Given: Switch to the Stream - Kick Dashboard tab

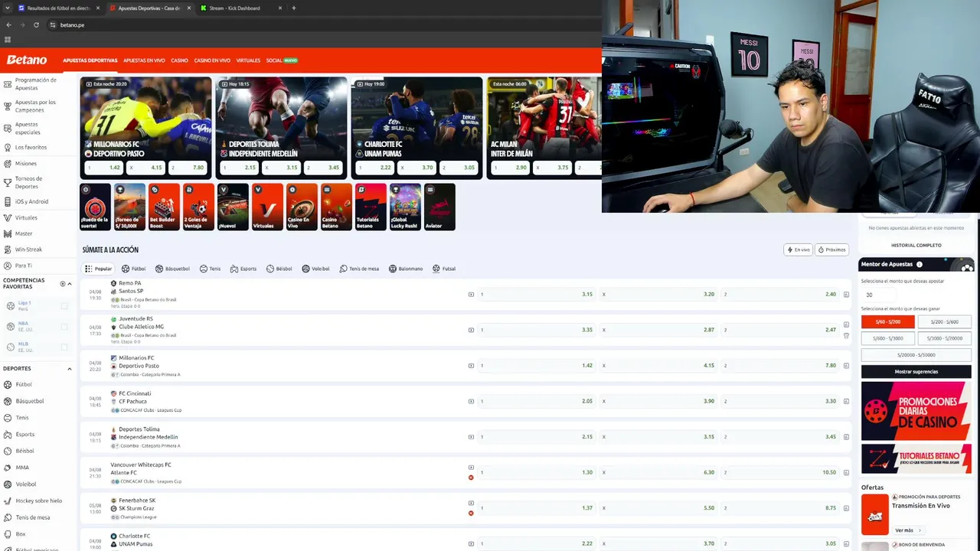Looking at the screenshot, I should click(242, 8).
